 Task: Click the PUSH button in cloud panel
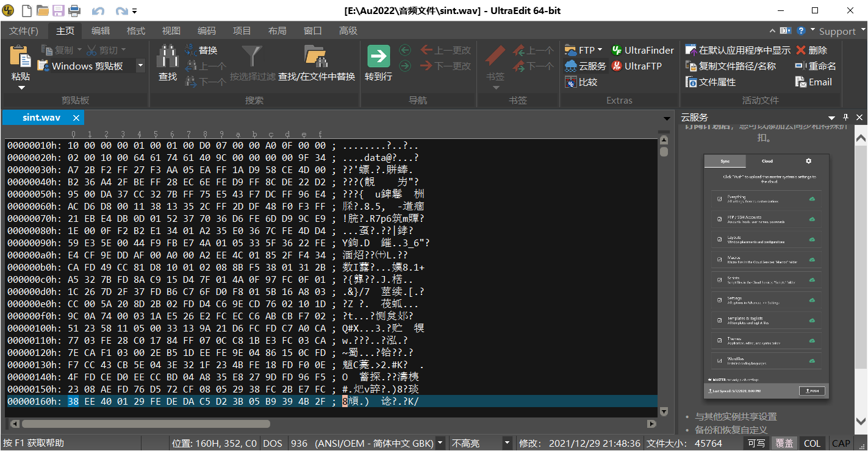pyautogui.click(x=811, y=391)
